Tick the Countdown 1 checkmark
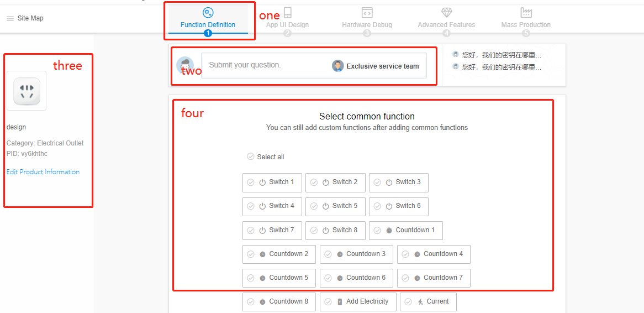The height and width of the screenshot is (313, 644). 377,231
